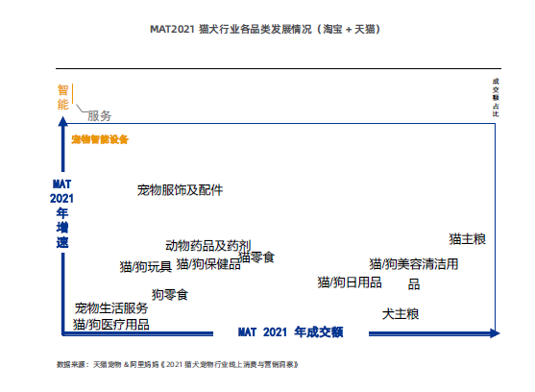Screen dimensions: 535x392
Task: Click the 猫/狗保健品 data label
Action: coord(208,263)
